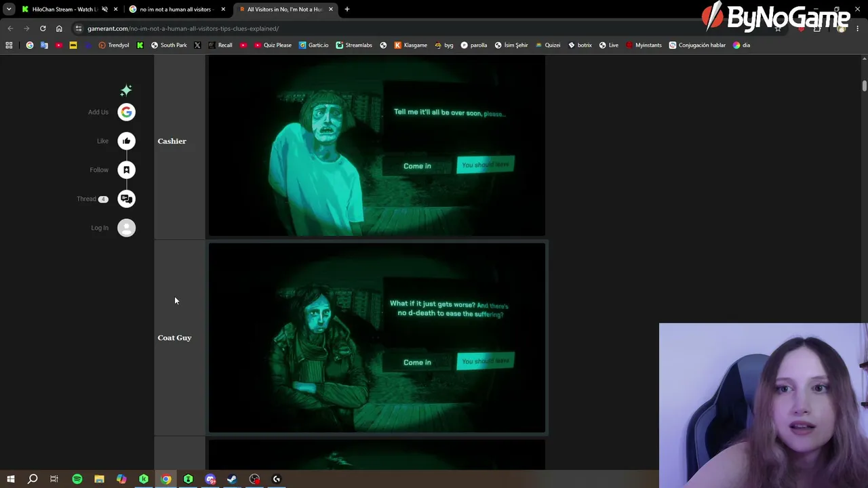Image resolution: width=868 pixels, height=488 pixels.
Task: Open the Live bookmark
Action: pos(608,45)
